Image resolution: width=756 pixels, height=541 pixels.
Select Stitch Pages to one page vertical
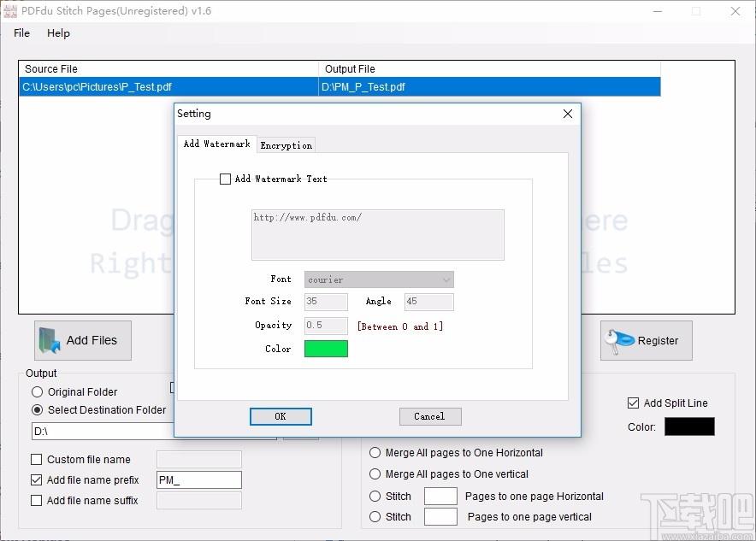375,517
